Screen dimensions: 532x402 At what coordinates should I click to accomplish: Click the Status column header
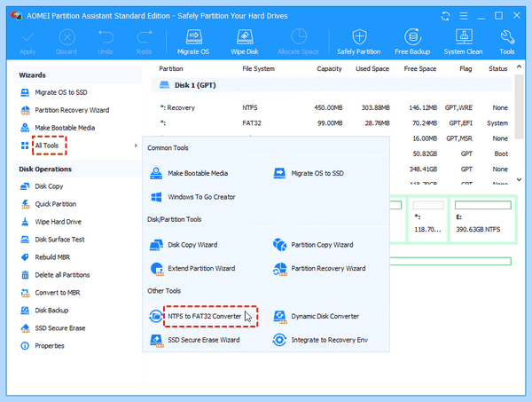click(x=497, y=69)
